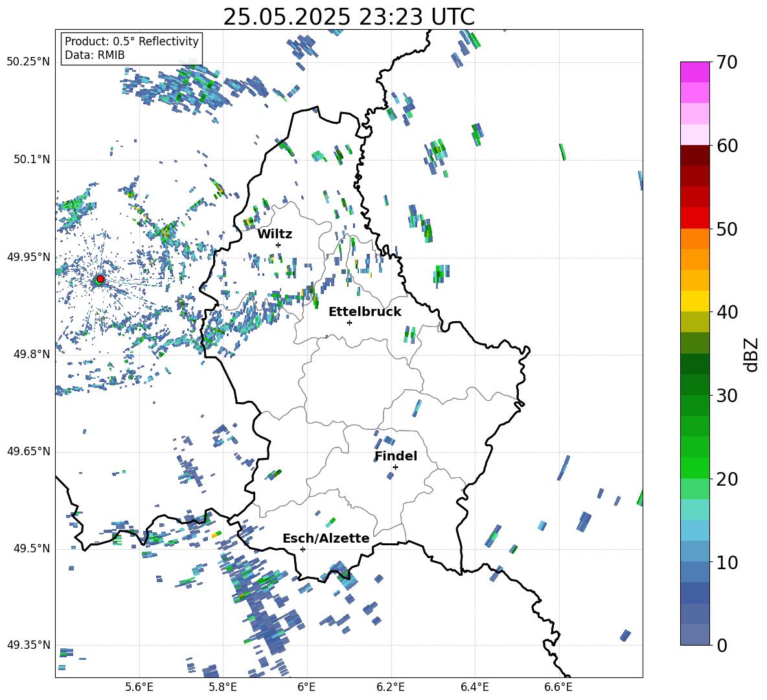Click the 50.1°N latitude label
Viewport: 767px width, 700px height.
[x=32, y=159]
